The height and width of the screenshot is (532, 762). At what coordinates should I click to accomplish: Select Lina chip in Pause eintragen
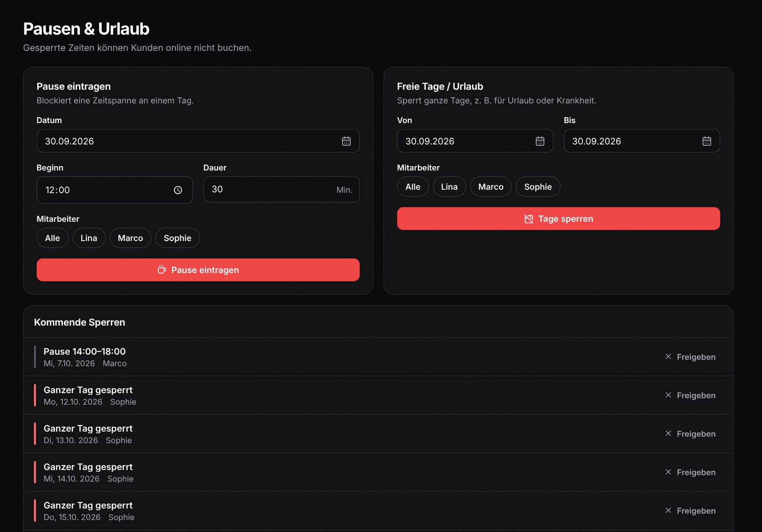(x=89, y=238)
